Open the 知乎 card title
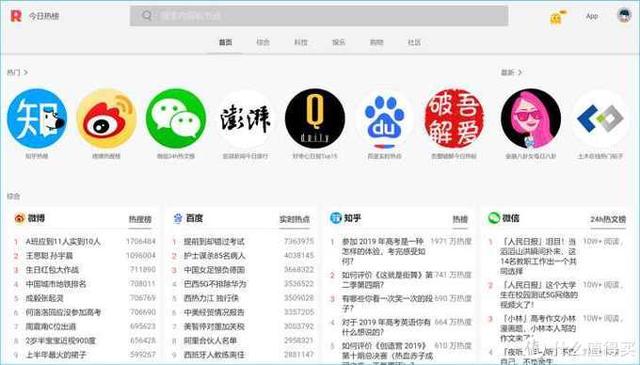Viewport: 640px width, 365px height. click(x=353, y=218)
